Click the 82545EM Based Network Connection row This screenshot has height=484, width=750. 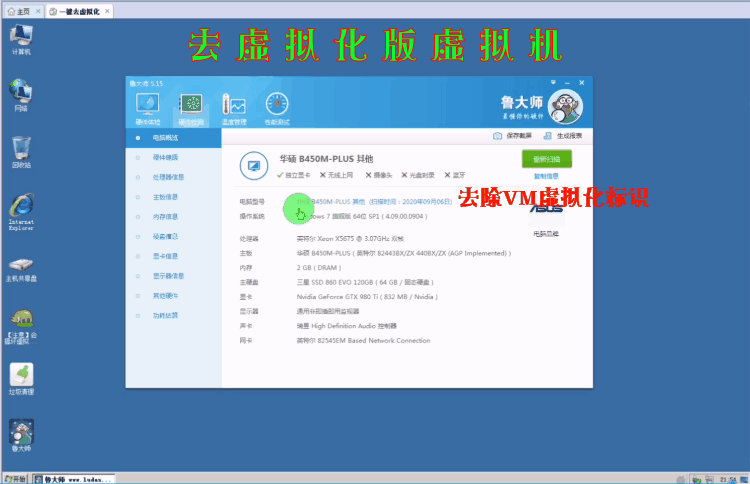[x=364, y=341]
